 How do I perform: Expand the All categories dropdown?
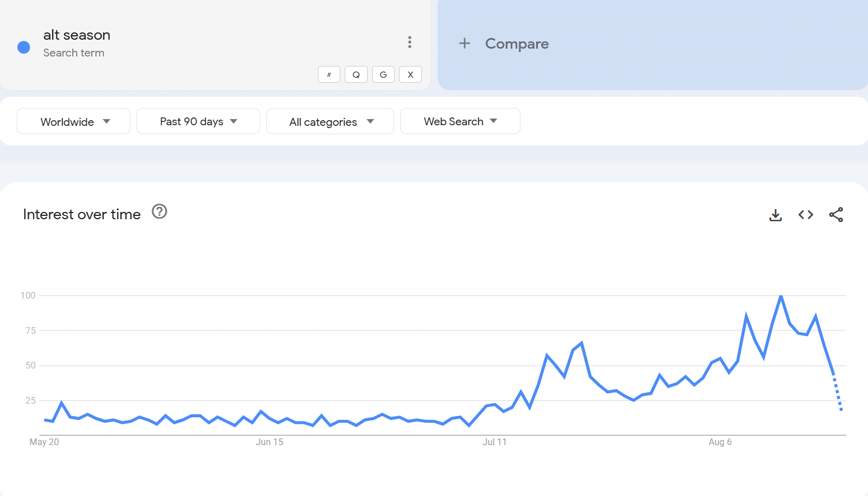[x=330, y=121]
